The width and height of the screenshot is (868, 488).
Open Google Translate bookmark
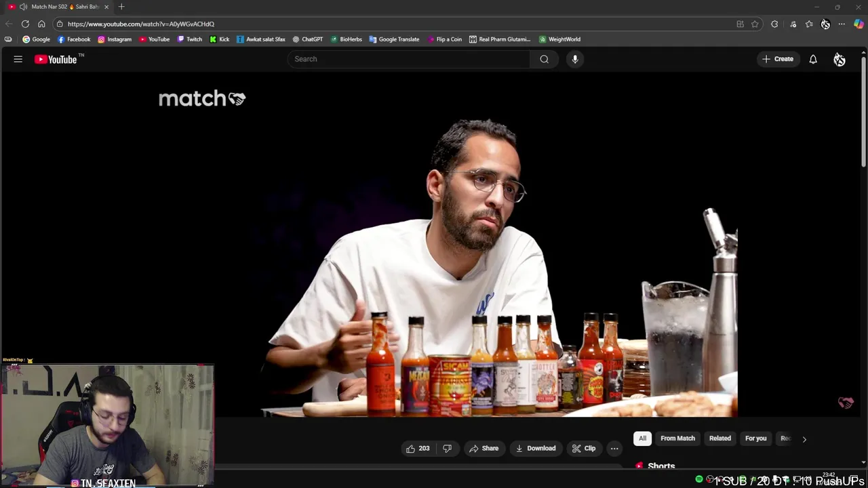395,39
